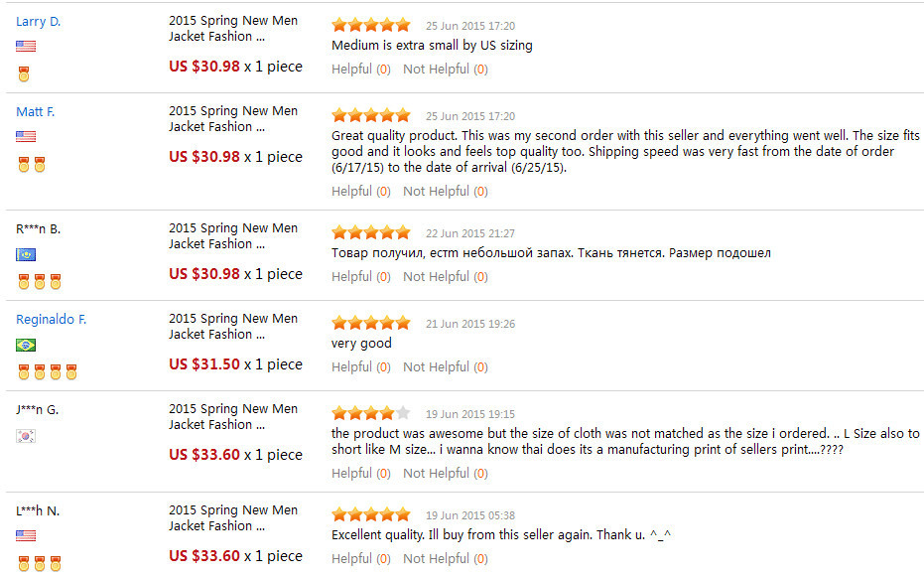Open Larry D.'s profile link
This screenshot has height=576, width=924.
coord(39,21)
